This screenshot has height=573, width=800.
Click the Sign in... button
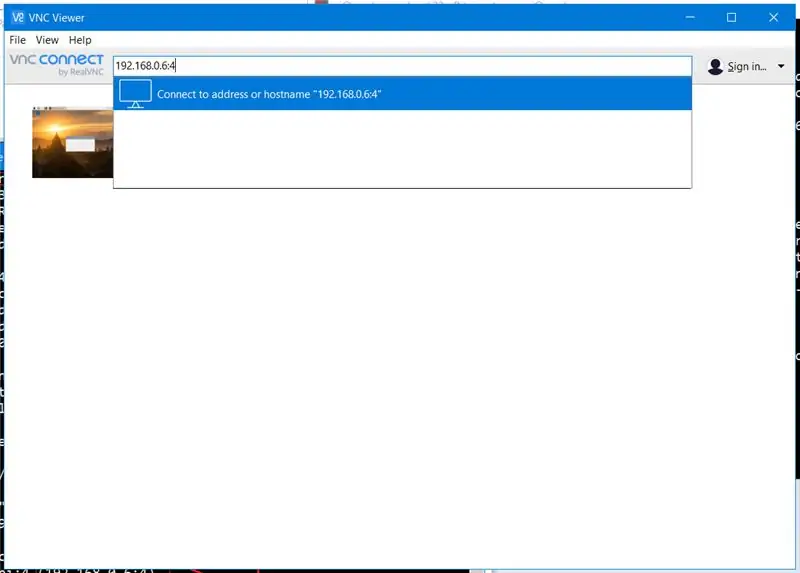(x=746, y=66)
